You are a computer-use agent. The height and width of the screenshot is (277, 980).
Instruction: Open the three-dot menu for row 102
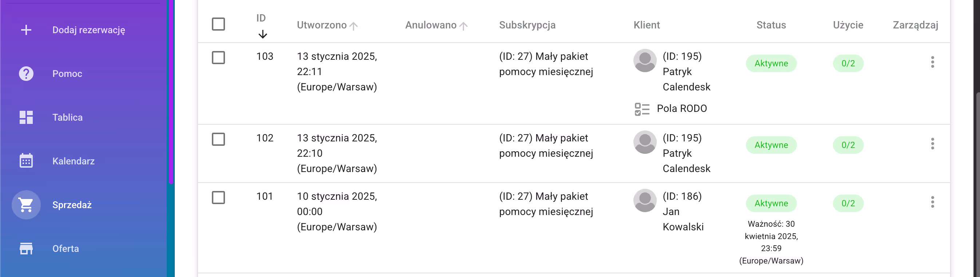pos(933,144)
